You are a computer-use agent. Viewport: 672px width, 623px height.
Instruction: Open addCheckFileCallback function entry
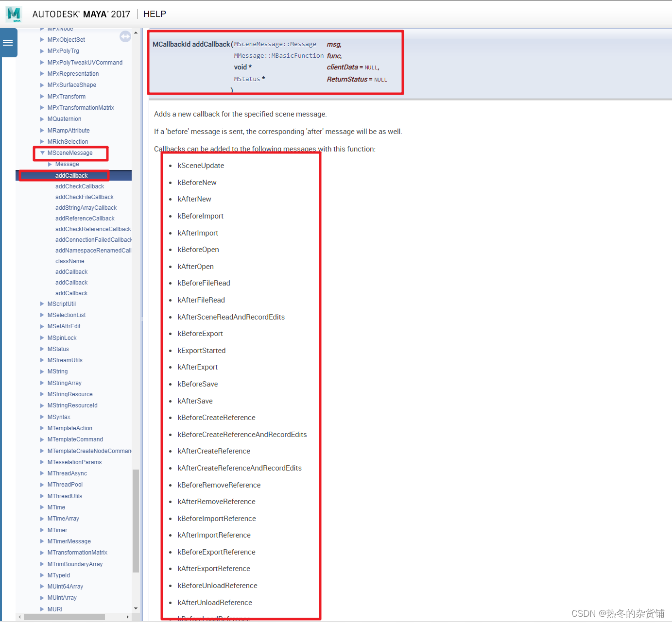(85, 197)
